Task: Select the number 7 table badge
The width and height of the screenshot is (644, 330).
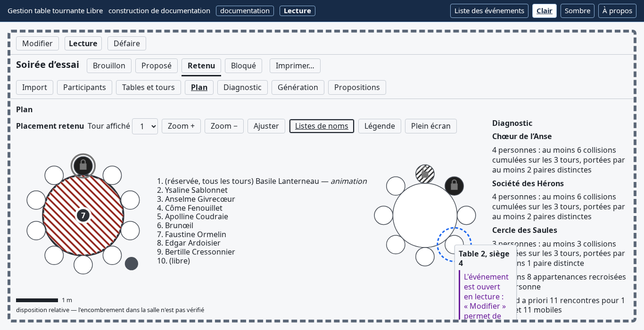Action: 83,215
